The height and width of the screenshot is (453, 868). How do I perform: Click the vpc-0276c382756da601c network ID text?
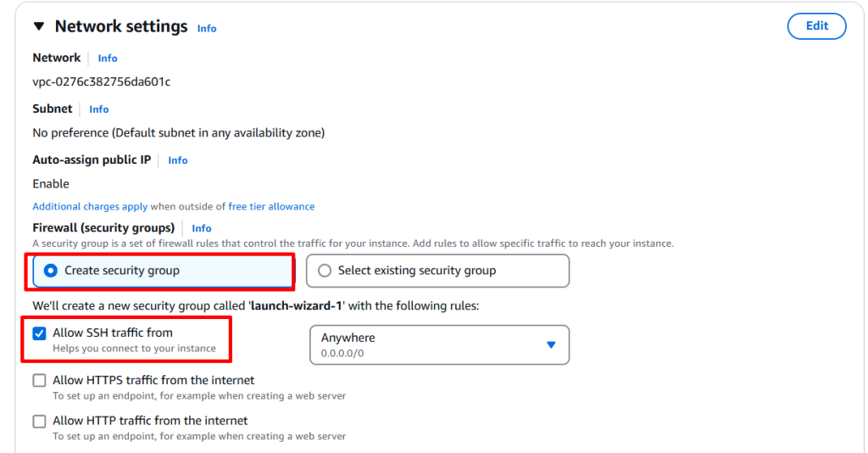coord(102,82)
